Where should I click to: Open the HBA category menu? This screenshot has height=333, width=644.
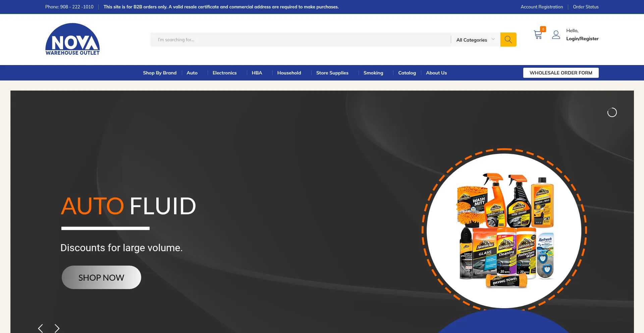click(x=257, y=73)
